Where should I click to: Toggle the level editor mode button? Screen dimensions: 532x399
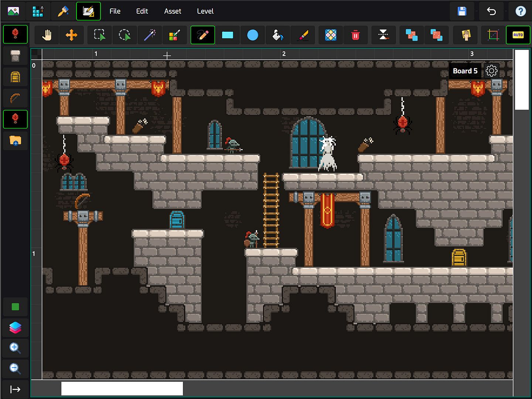(88, 11)
